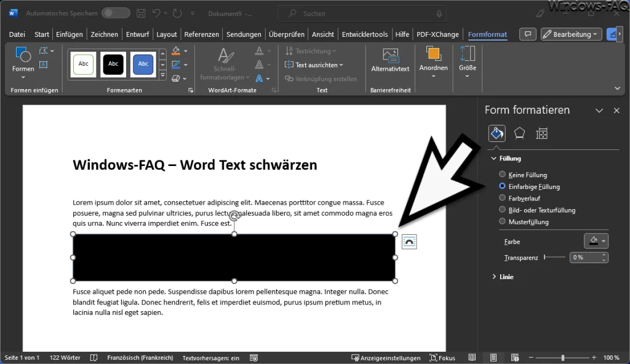The image size is (630, 364).
Task: Open the Anordnen arrange menu
Action: tap(433, 62)
